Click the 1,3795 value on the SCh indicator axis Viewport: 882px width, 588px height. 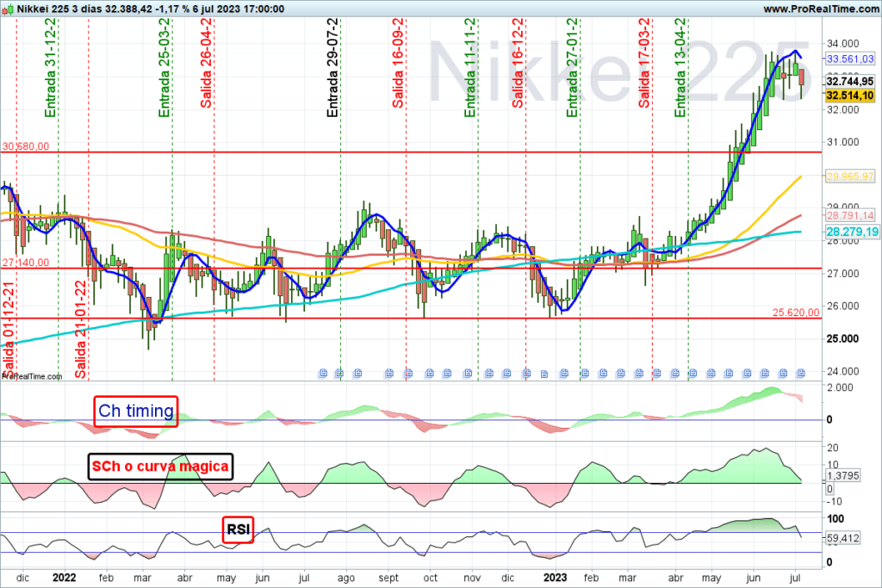click(842, 475)
